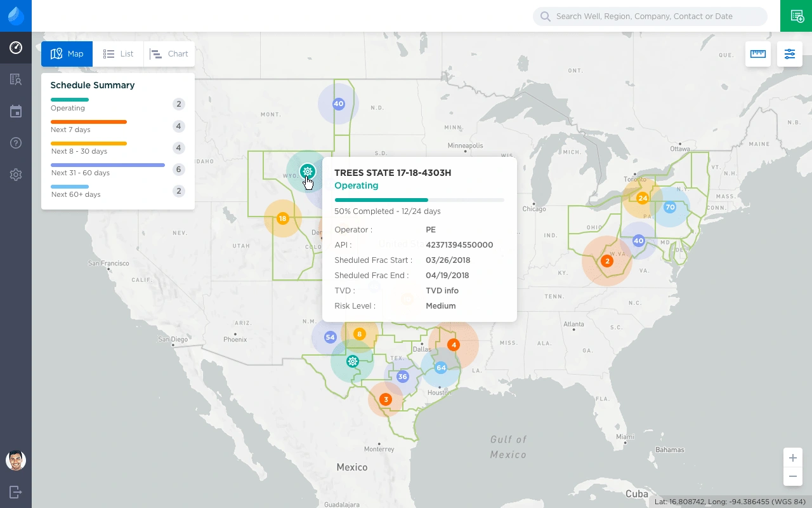
Task: Zoom in the map with plus button
Action: 792,458
